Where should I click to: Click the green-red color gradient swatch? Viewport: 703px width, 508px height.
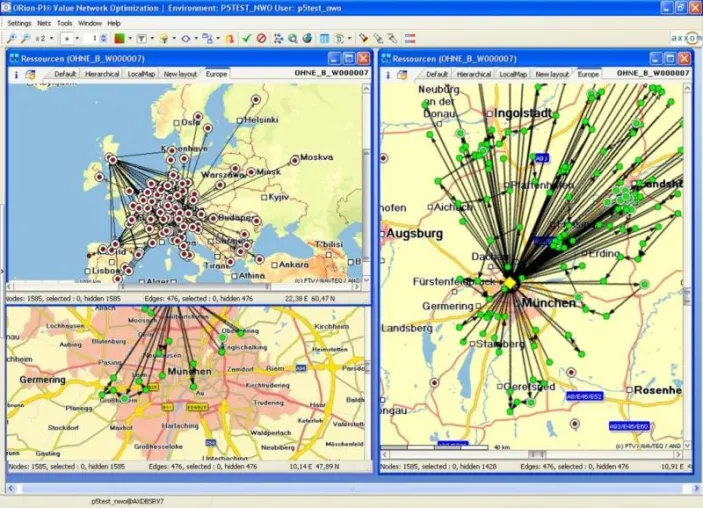click(119, 39)
